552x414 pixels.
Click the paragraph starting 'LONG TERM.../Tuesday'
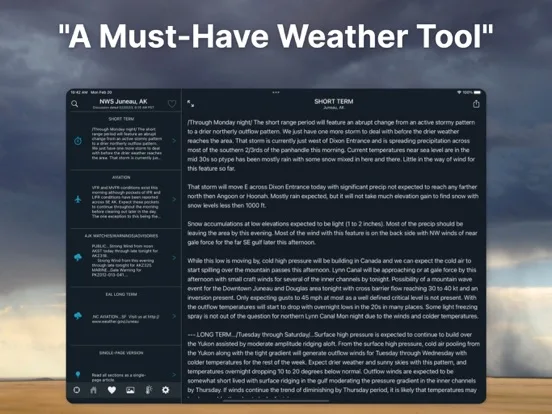[334, 362]
